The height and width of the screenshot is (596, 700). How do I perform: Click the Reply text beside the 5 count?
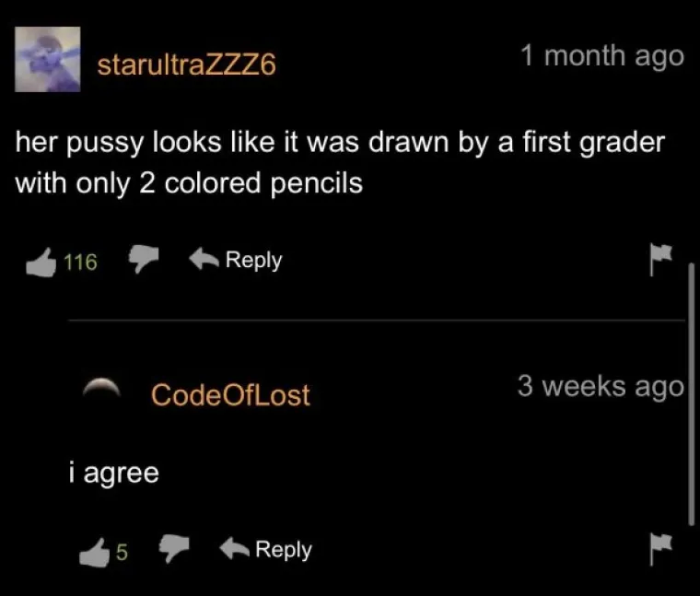click(284, 550)
